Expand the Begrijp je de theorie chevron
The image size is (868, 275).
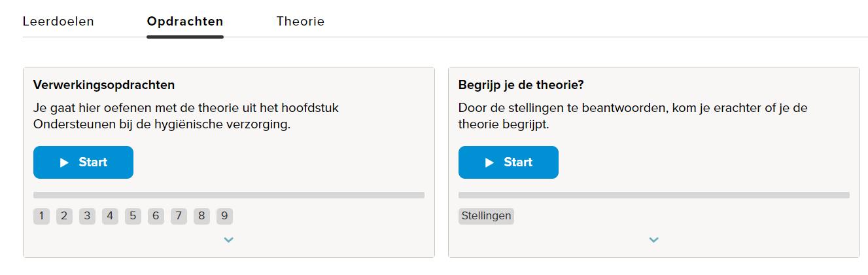(x=653, y=240)
